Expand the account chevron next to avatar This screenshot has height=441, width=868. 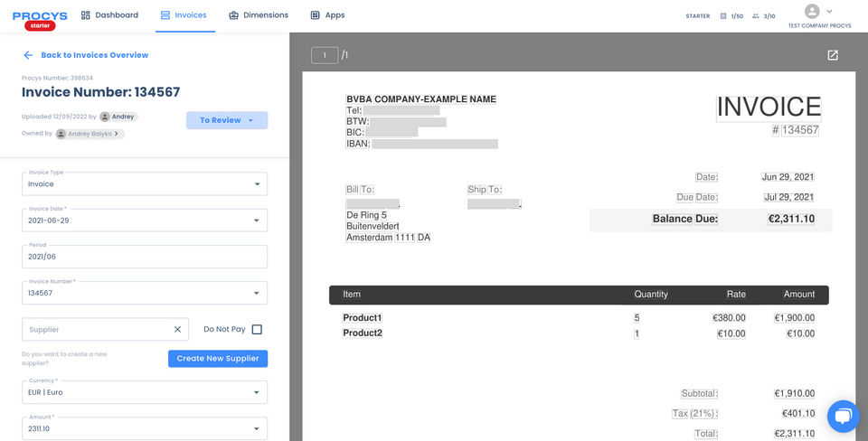(829, 11)
